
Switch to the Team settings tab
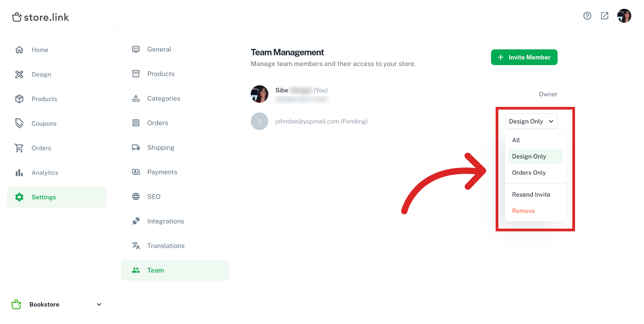pos(156,270)
